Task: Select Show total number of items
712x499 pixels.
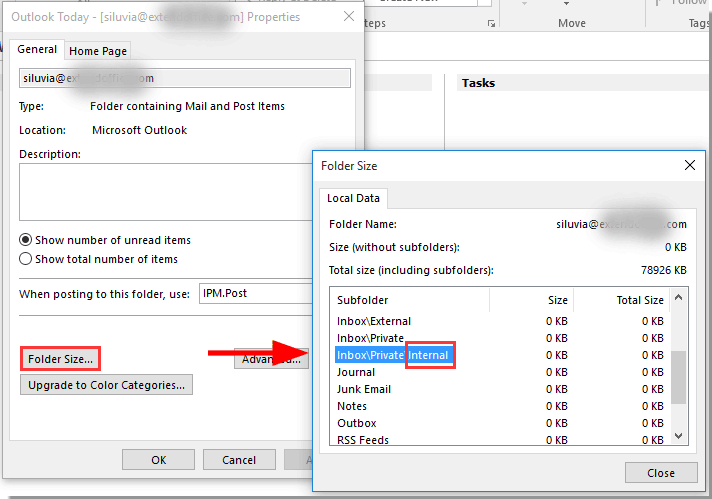Action: [x=26, y=259]
